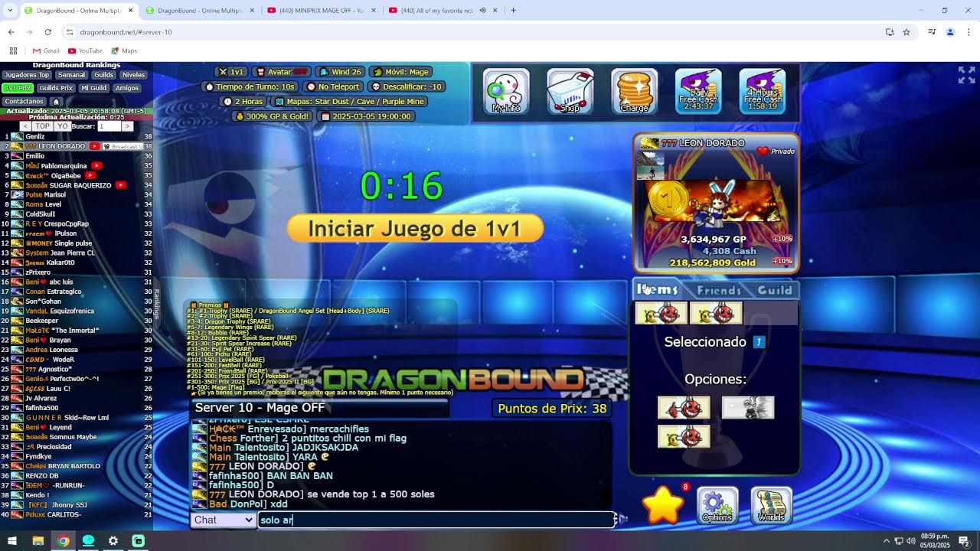Select the Amigos ranking tab

click(x=127, y=88)
